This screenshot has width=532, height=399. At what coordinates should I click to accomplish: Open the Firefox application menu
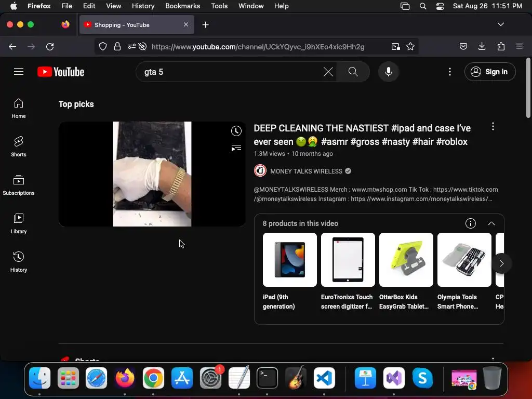click(520, 46)
